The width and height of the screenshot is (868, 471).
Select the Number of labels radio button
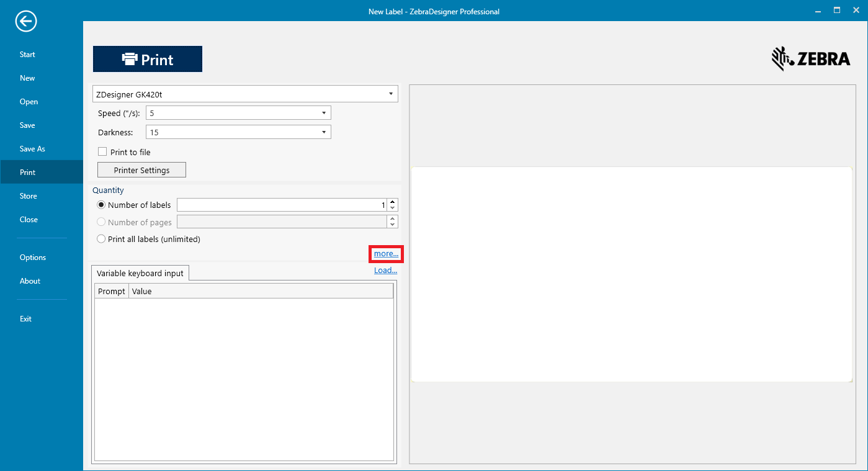pyautogui.click(x=101, y=205)
